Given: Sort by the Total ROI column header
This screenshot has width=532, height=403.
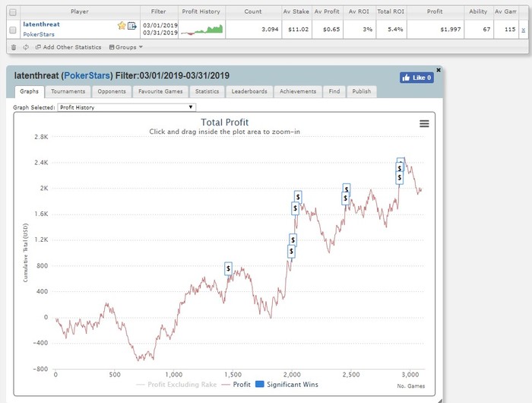Looking at the screenshot, I should 391,11.
